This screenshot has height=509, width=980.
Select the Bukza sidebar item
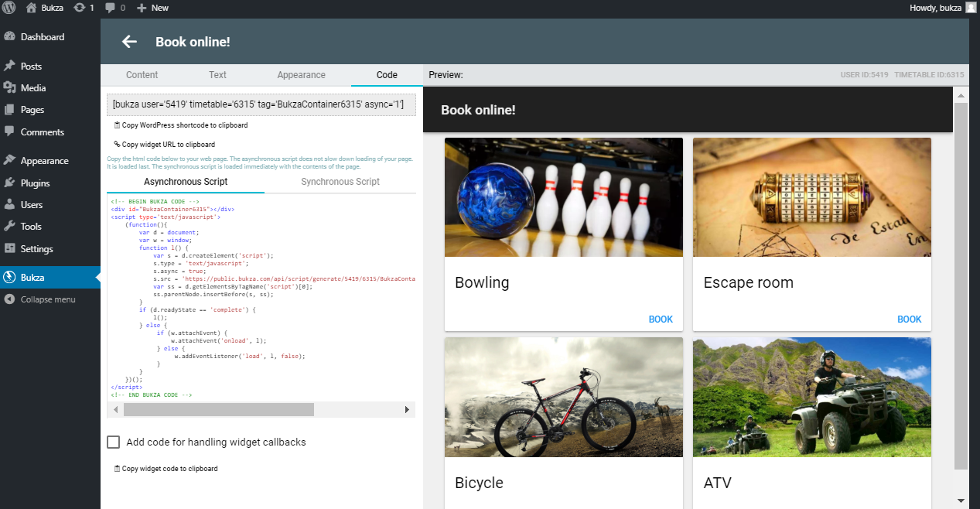pyautogui.click(x=50, y=277)
